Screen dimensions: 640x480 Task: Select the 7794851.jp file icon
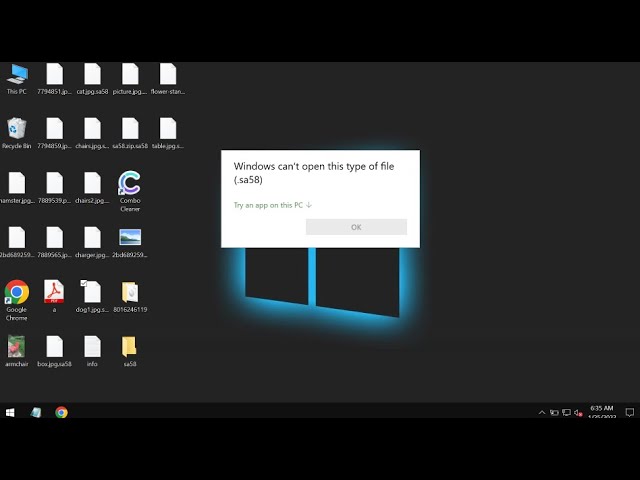pos(54,74)
